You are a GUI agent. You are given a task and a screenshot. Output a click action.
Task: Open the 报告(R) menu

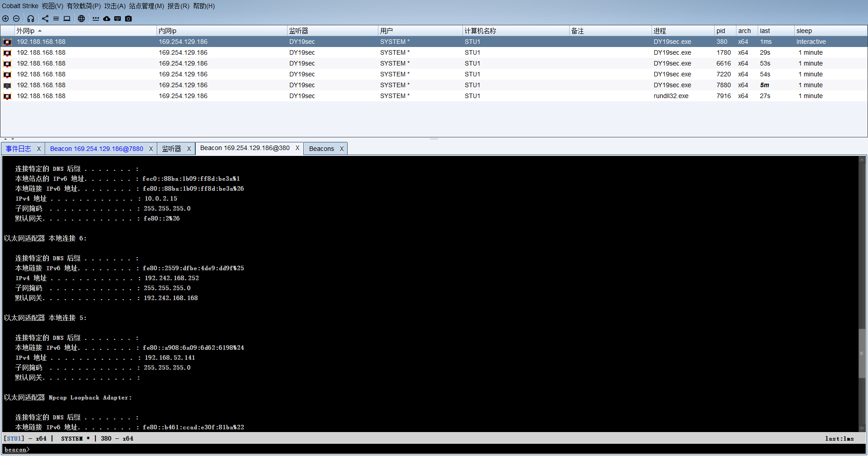tap(178, 6)
